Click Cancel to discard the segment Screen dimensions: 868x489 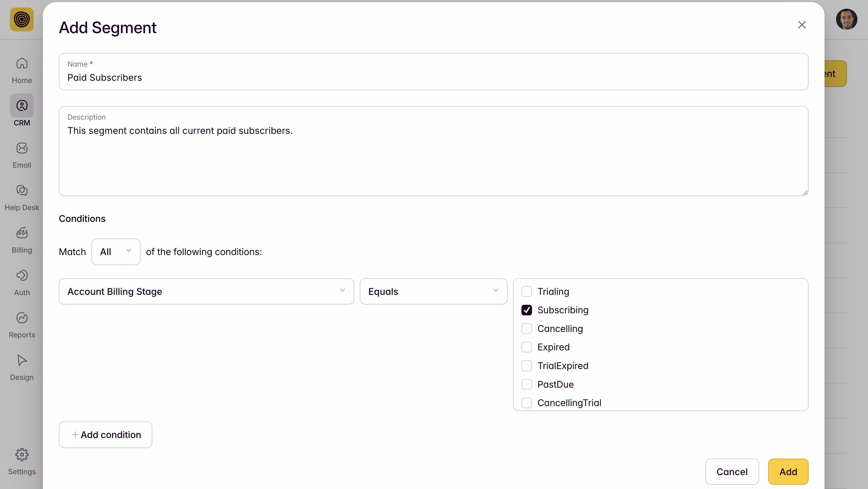(732, 472)
